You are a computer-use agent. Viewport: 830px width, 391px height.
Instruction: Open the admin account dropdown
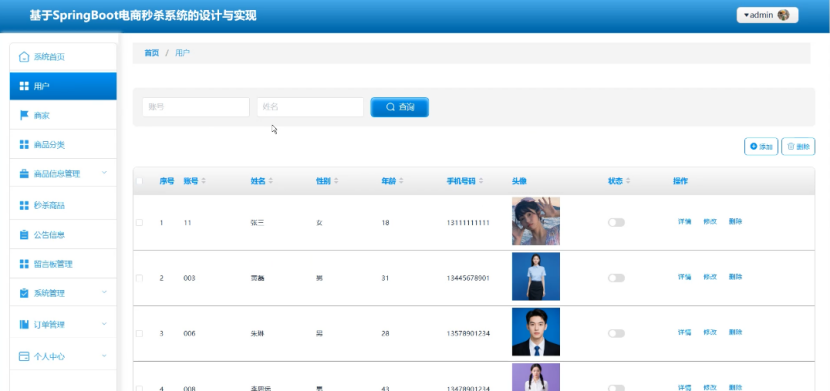pyautogui.click(x=767, y=15)
